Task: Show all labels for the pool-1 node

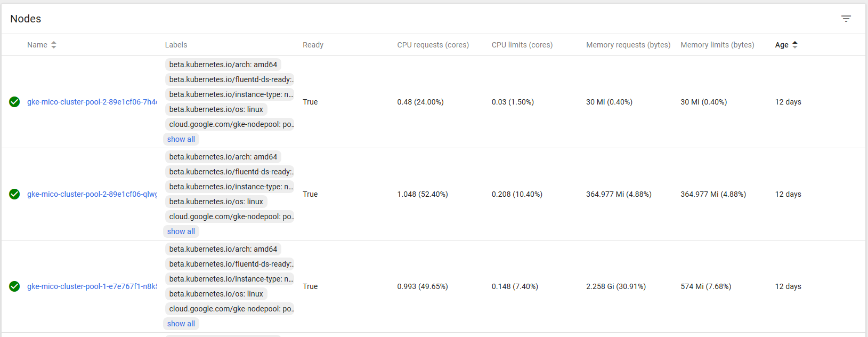Action: click(x=181, y=323)
